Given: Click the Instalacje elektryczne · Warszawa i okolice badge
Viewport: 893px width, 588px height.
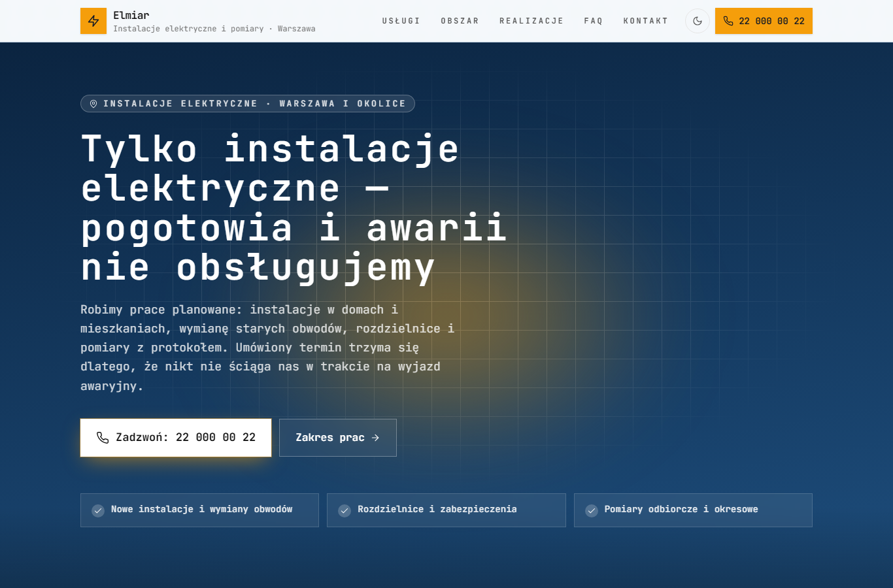Looking at the screenshot, I should pos(248,104).
